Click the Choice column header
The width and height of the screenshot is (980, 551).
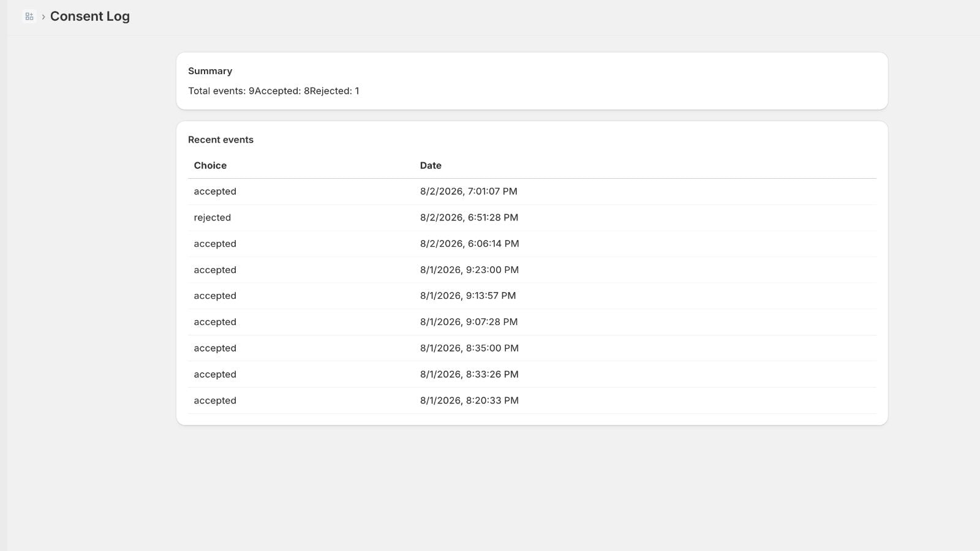click(210, 165)
